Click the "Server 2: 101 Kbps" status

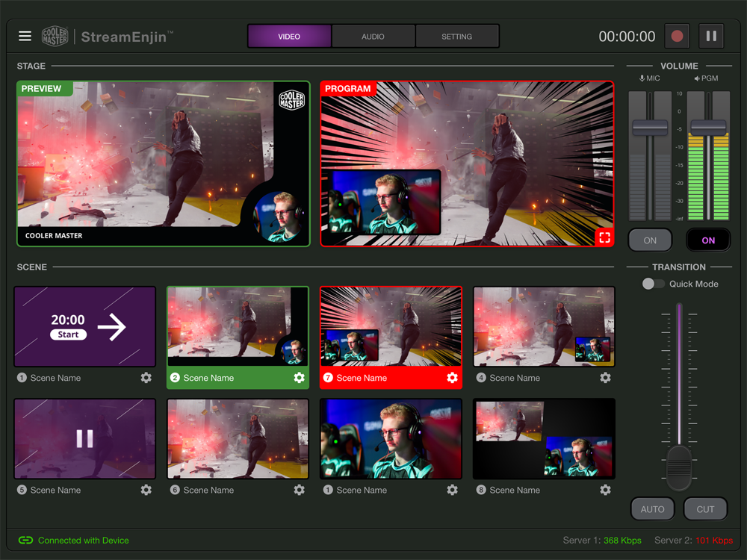point(694,541)
